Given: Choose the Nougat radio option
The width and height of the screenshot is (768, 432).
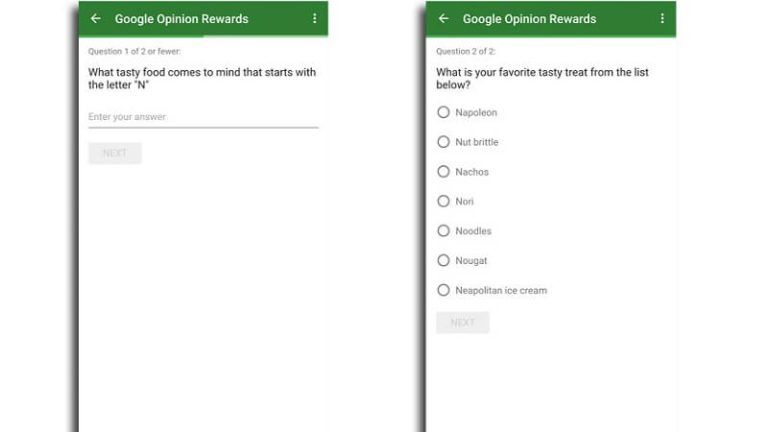Looking at the screenshot, I should coord(443,261).
